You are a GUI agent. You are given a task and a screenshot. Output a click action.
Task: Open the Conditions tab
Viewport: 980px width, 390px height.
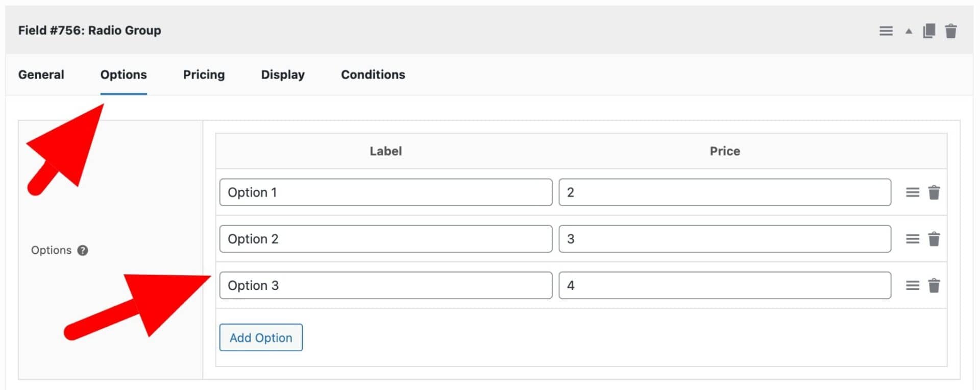pyautogui.click(x=373, y=75)
